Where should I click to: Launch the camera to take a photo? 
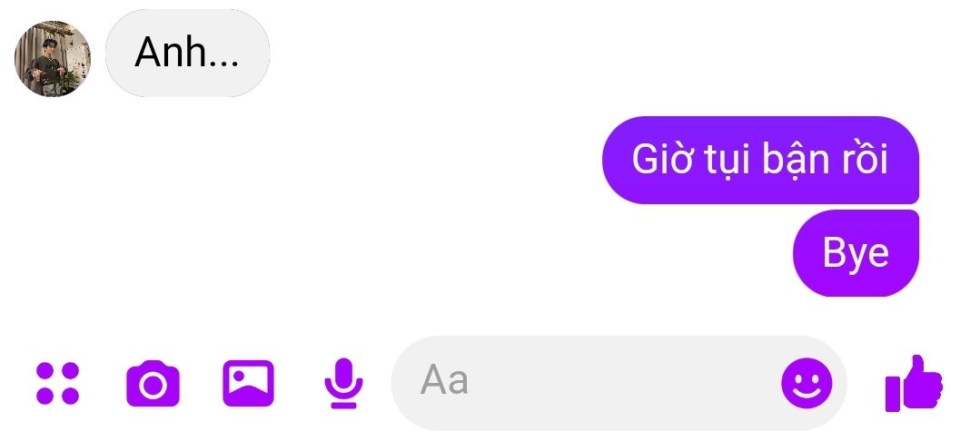pyautogui.click(x=153, y=384)
